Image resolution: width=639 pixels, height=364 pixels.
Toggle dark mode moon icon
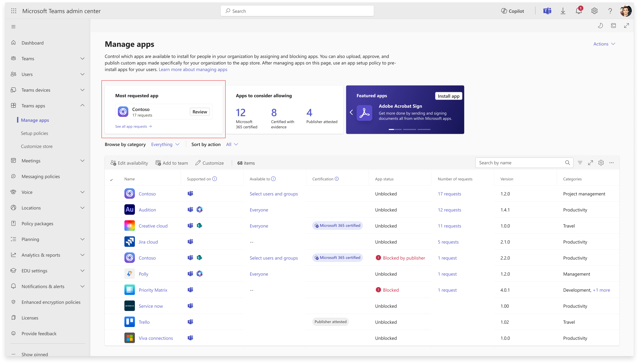click(600, 26)
